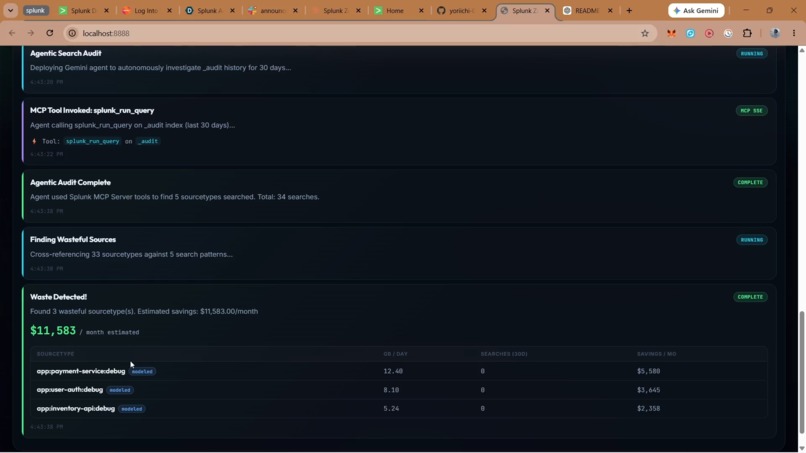Viewport: 806px width, 453px height.
Task: Click MCP Tool Invoked: splunk_run_query heading
Action: pos(92,110)
